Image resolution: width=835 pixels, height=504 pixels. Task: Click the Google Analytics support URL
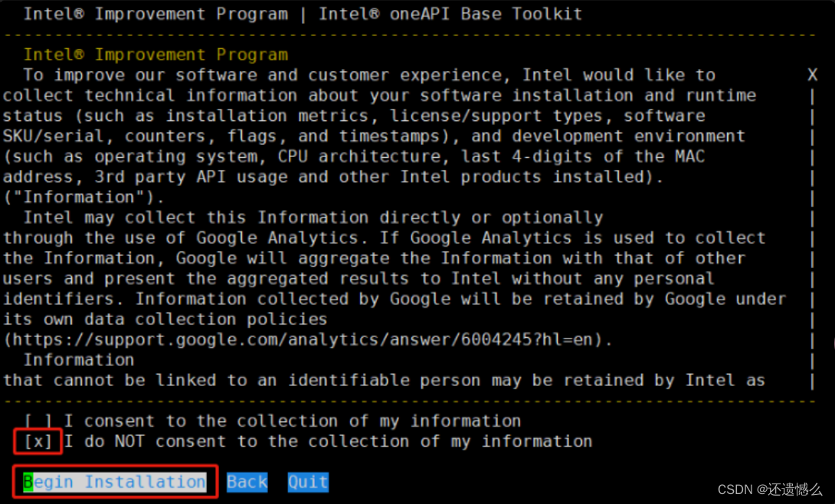coord(308,339)
